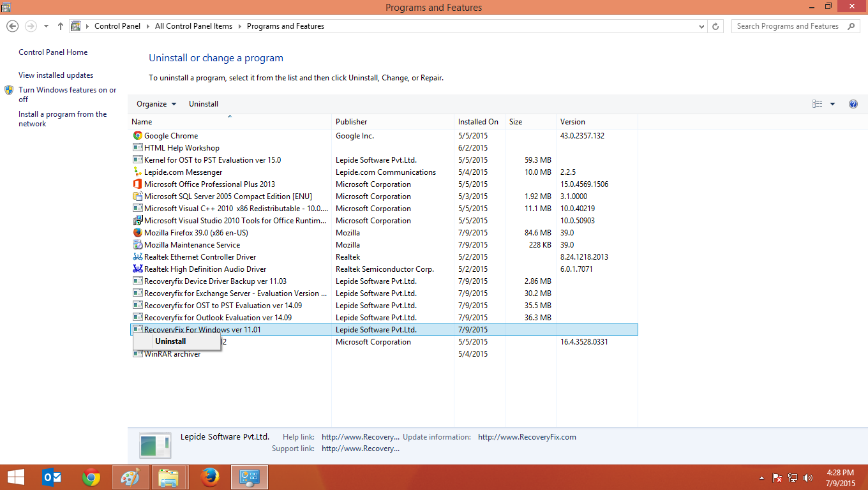Go back with the Back arrow
Image resolution: width=868 pixels, height=490 pixels.
(x=12, y=26)
